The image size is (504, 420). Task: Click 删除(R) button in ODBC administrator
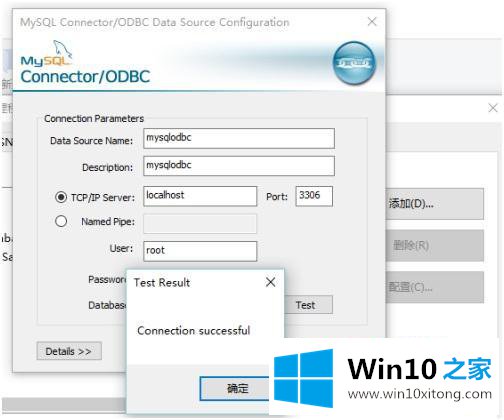[434, 245]
